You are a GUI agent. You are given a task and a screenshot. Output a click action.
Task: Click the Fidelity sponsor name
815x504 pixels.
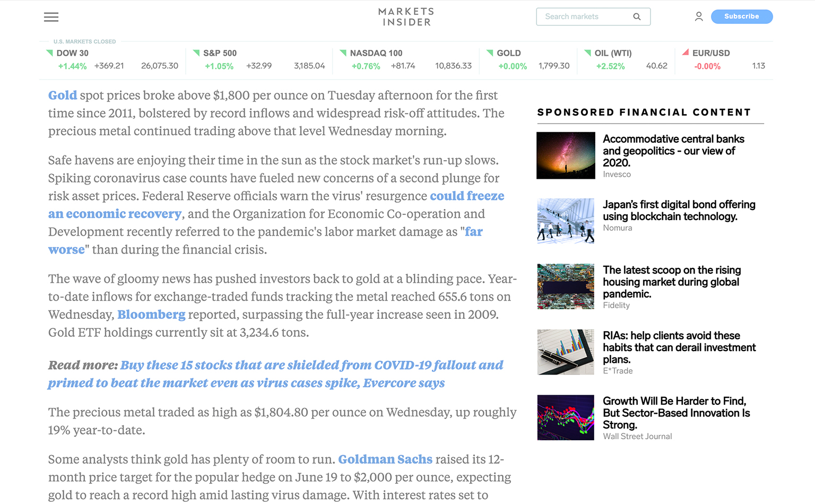616,306
